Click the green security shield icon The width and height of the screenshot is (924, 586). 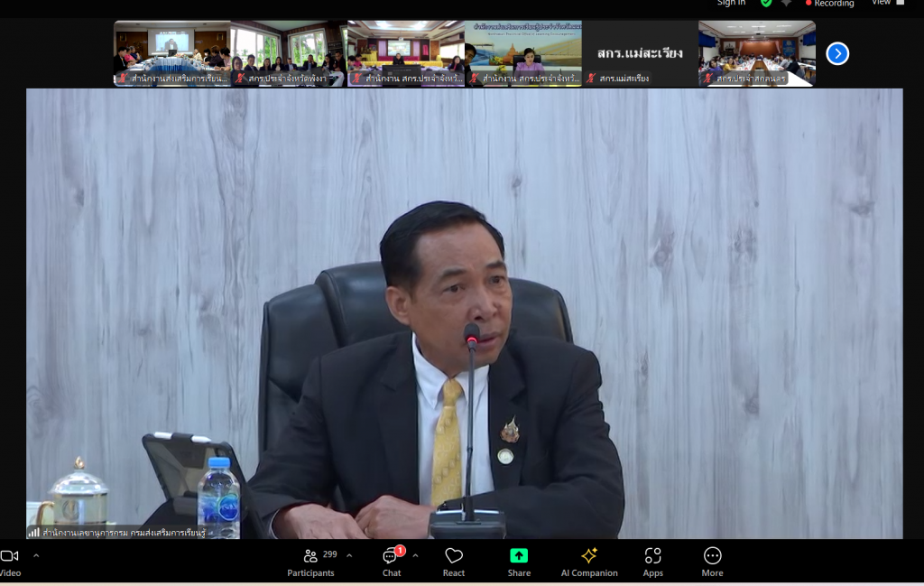tap(766, 4)
